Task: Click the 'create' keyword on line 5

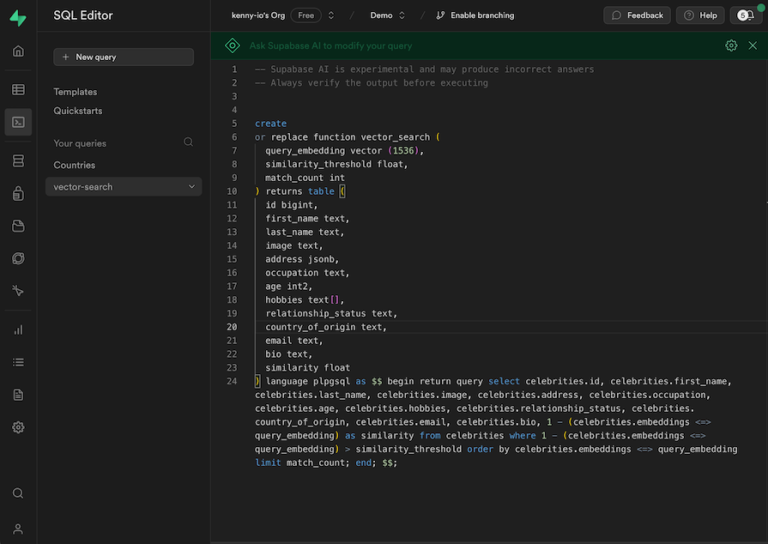Action: point(271,123)
